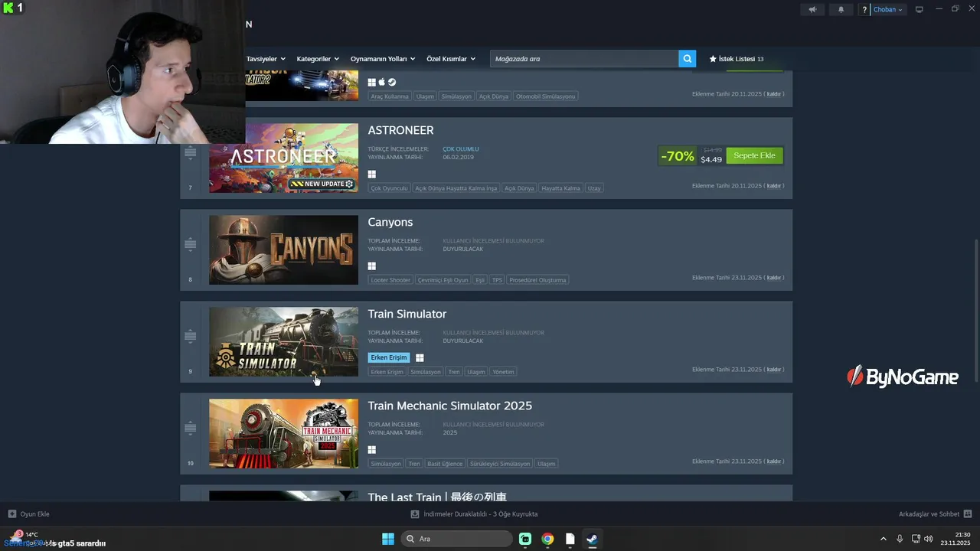Select the Yönetim tag on Train Simulator
Screen dimensions: 980x551
503,372
